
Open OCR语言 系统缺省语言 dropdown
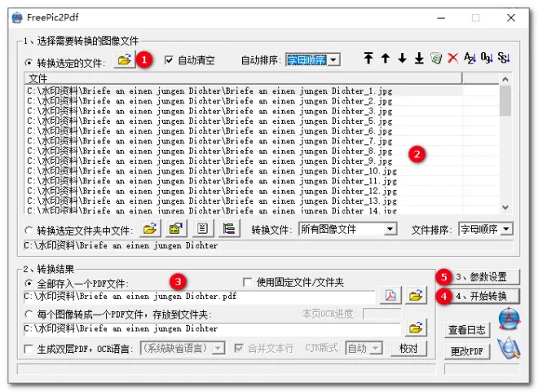pyautogui.click(x=183, y=349)
